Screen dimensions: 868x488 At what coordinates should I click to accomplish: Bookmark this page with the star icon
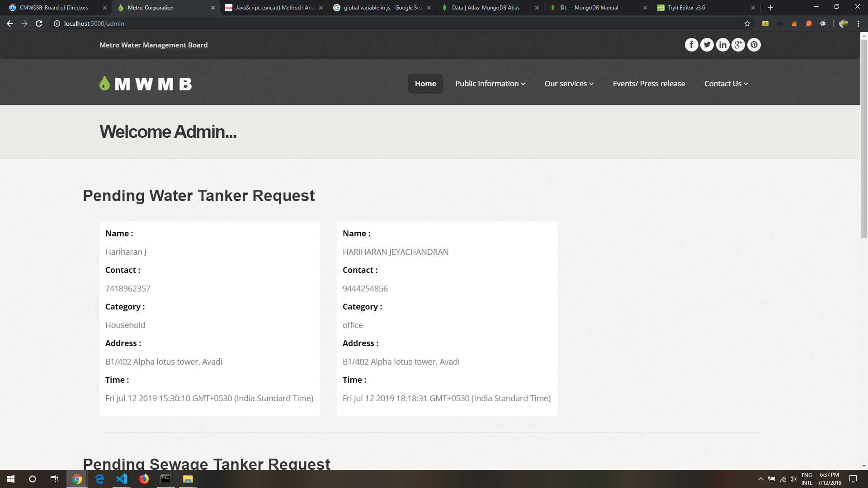tap(747, 23)
